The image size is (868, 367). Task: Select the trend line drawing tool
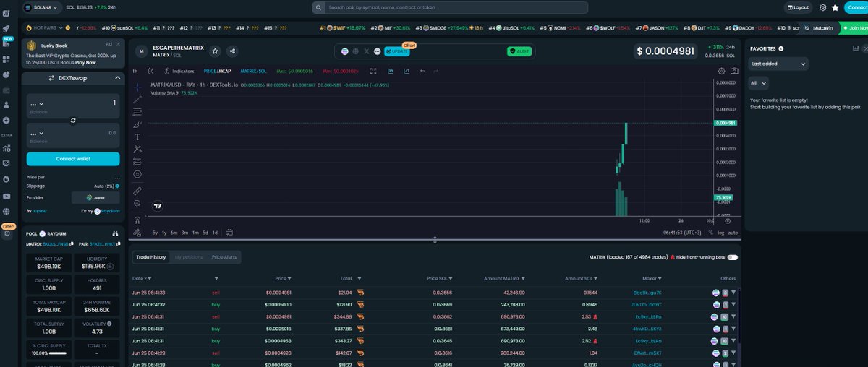click(x=137, y=99)
